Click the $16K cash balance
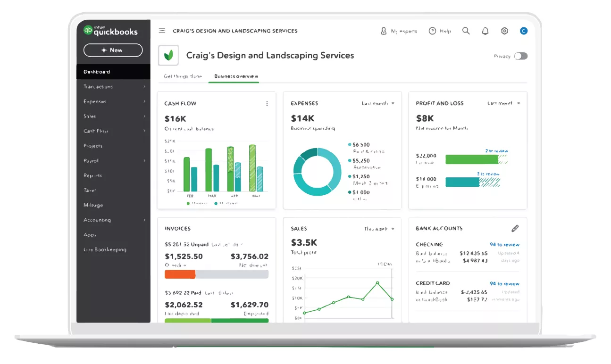 pyautogui.click(x=175, y=119)
